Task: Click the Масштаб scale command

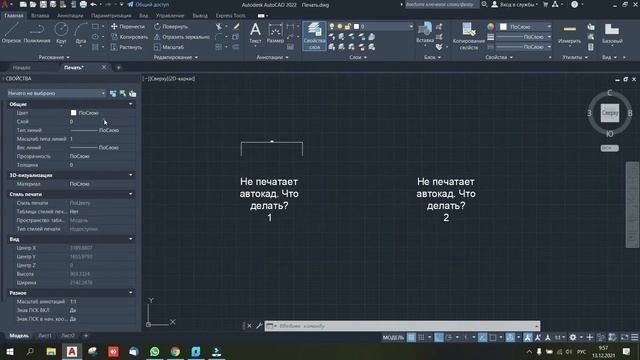Action: click(169, 47)
